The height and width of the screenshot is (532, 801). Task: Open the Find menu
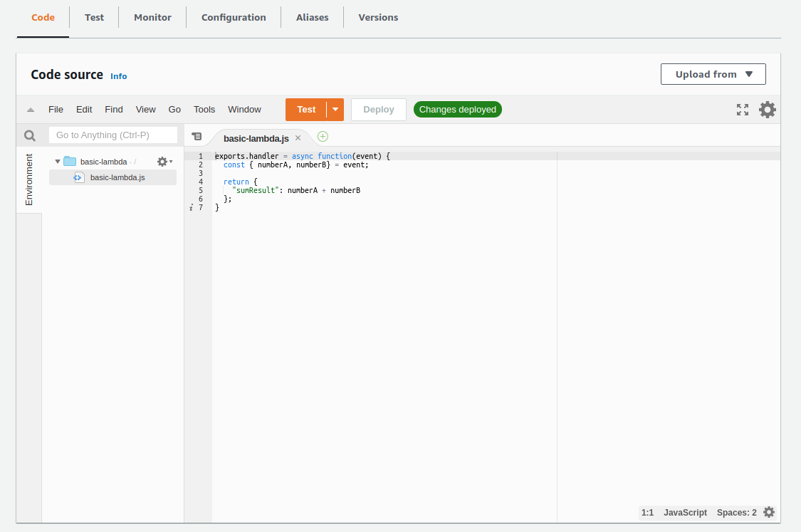click(113, 110)
